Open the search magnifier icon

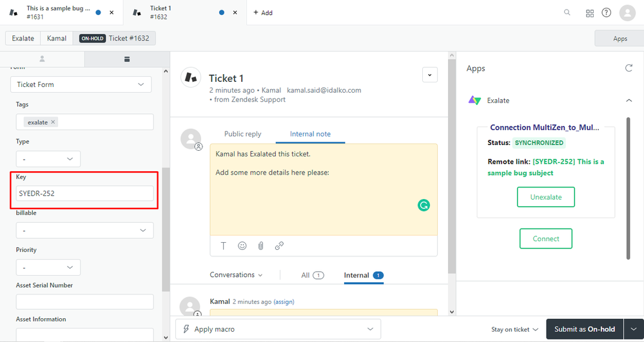567,12
